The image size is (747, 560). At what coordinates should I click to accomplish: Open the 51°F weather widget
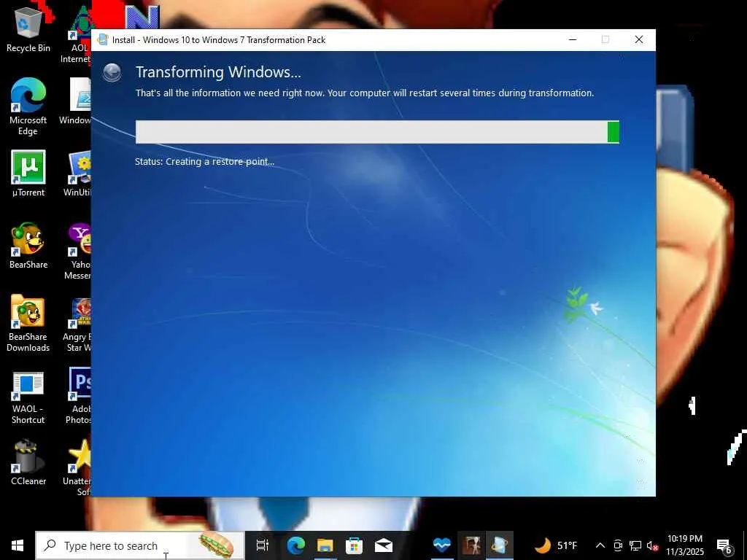click(555, 545)
